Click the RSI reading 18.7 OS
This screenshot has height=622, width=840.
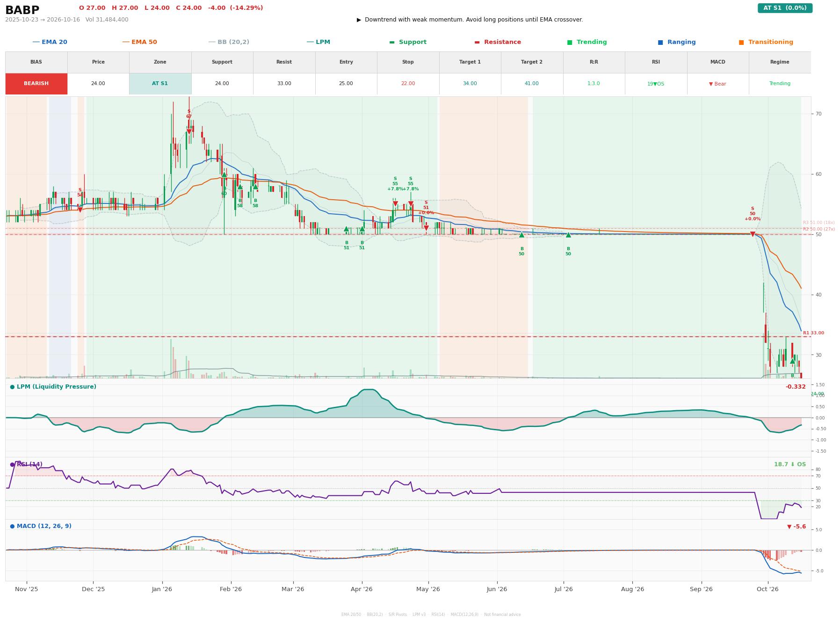click(790, 464)
